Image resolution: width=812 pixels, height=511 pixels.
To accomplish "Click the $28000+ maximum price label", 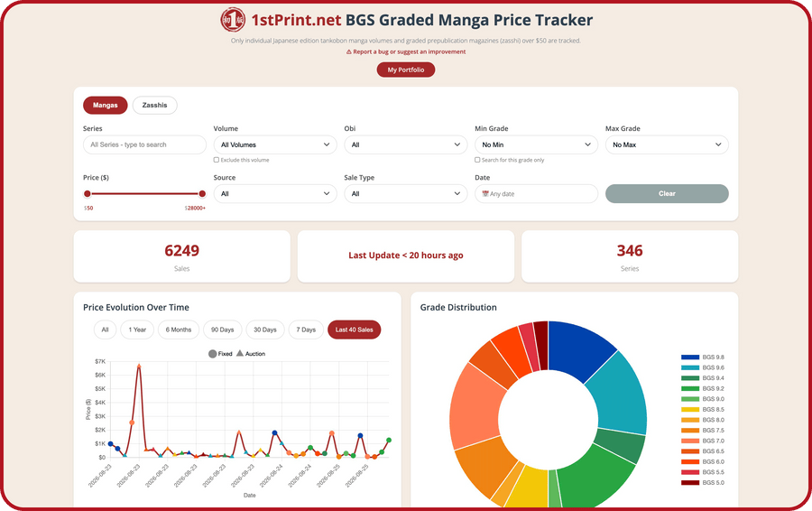I will click(195, 209).
